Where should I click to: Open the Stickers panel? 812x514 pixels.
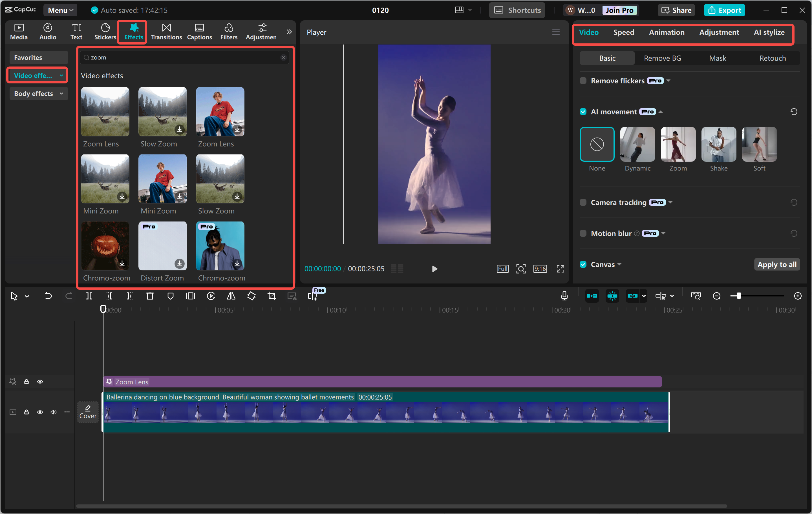tap(105, 32)
